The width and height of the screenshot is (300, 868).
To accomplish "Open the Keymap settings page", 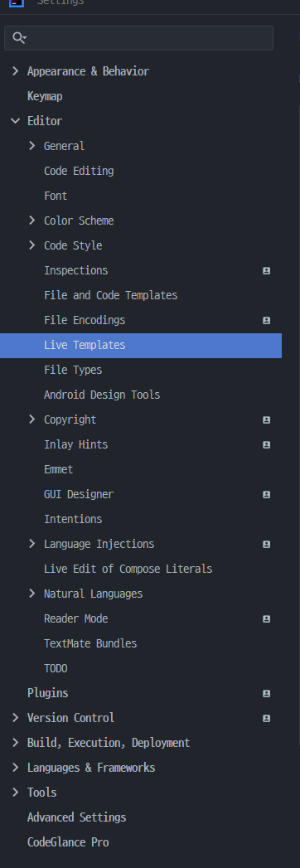I will 45,96.
